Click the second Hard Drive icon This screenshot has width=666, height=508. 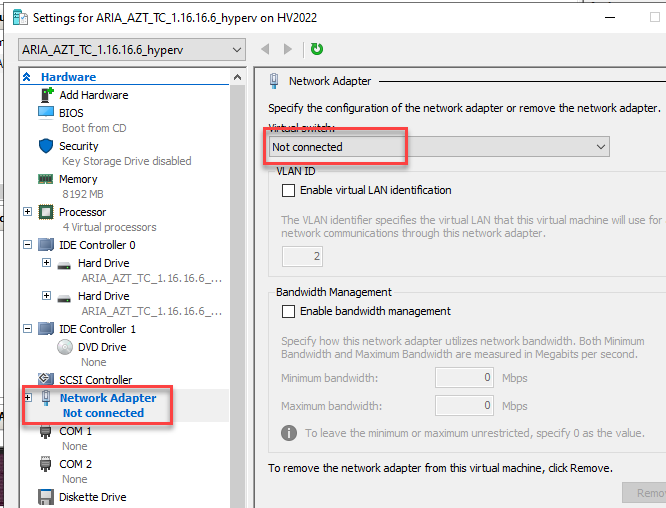(x=64, y=299)
